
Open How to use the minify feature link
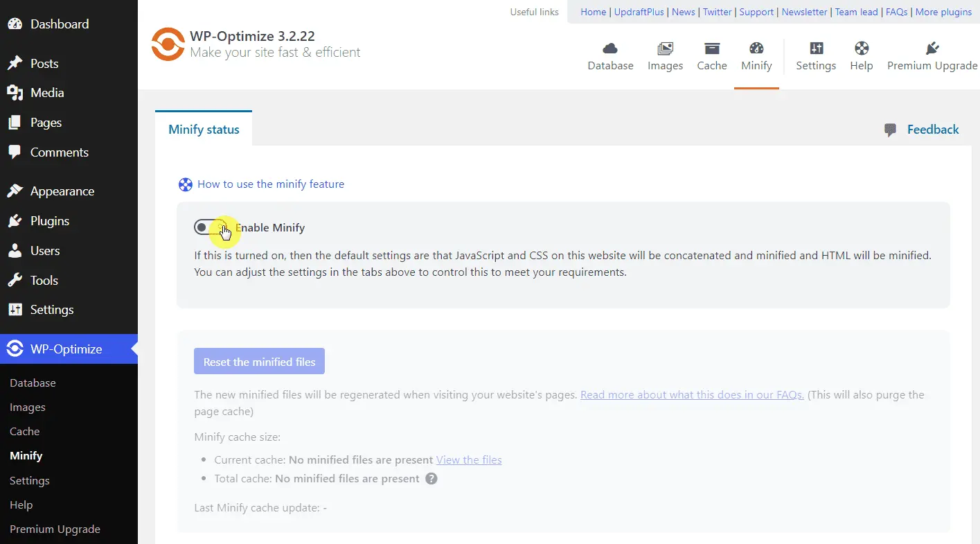pyautogui.click(x=271, y=184)
